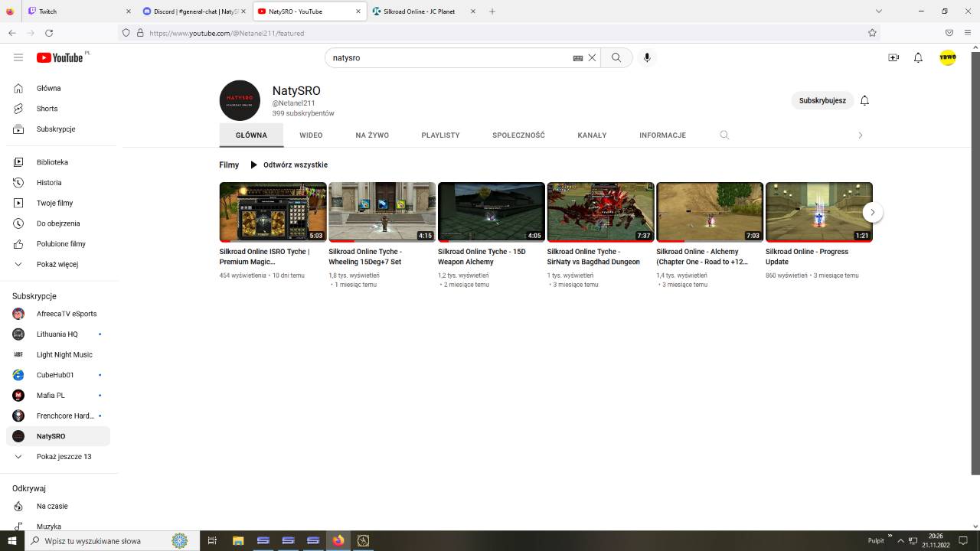Image resolution: width=980 pixels, height=551 pixels.
Task: Open Alchemy Chapter One video thumbnail
Action: click(x=710, y=212)
